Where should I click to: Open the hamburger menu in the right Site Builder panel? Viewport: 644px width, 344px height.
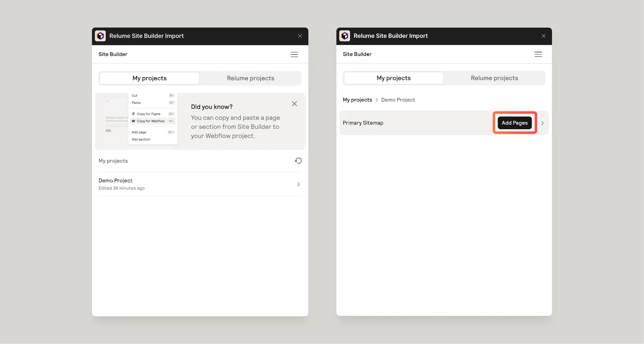click(x=538, y=54)
